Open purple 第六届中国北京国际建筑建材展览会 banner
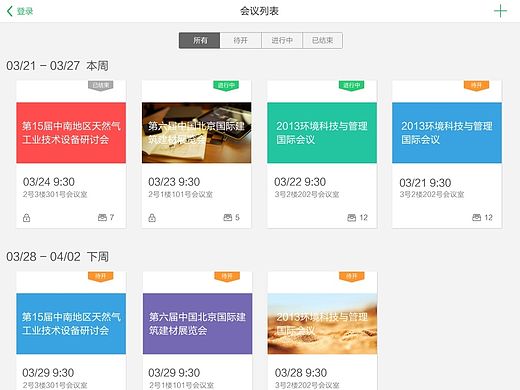Viewport: 520px width, 390px height. tap(198, 324)
